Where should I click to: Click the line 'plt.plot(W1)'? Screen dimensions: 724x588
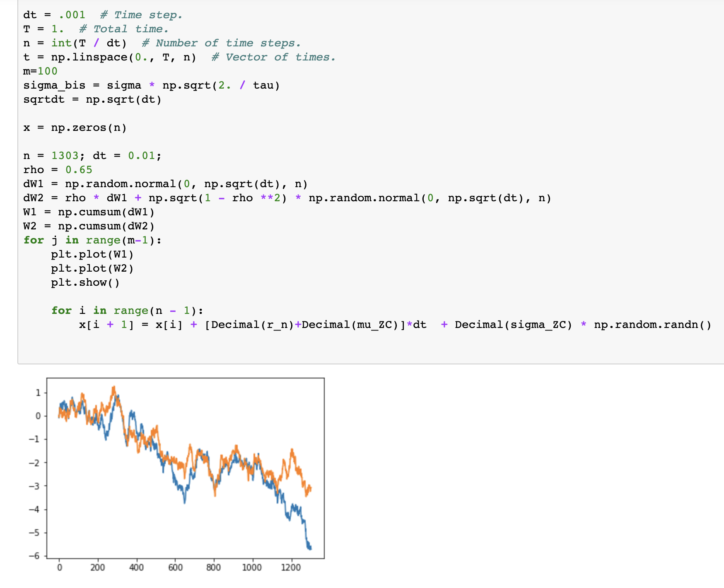click(92, 254)
